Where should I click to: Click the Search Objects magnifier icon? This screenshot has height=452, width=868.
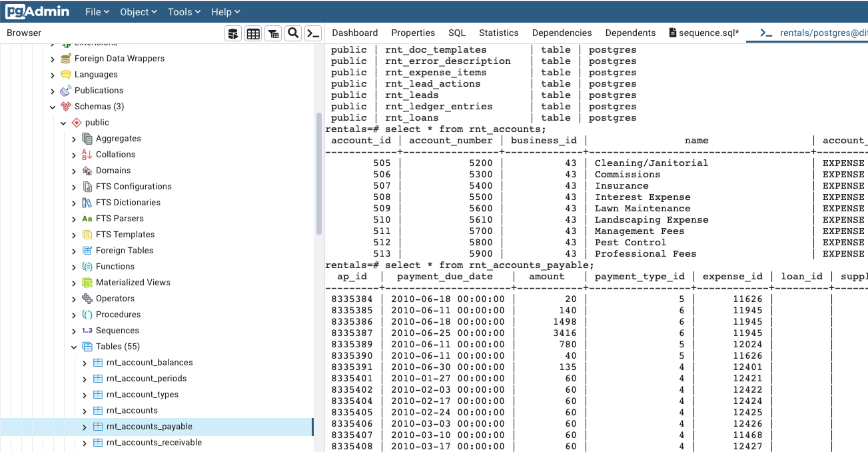293,33
